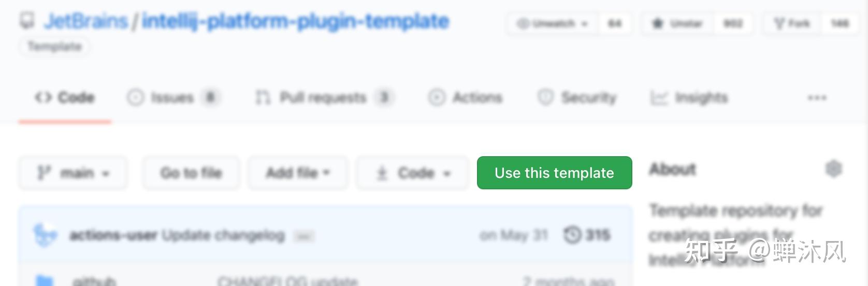Image resolution: width=868 pixels, height=286 pixels.
Task: View the Insights tab
Action: [689, 97]
